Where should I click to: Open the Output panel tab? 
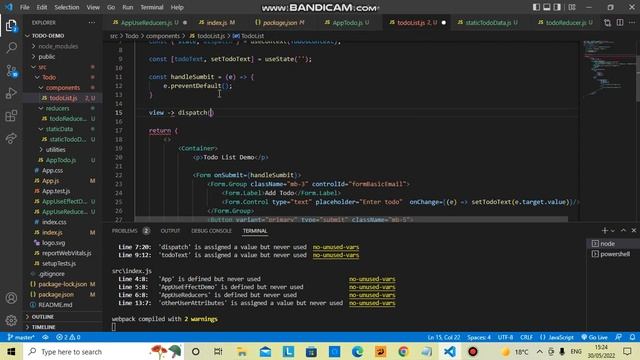point(170,231)
